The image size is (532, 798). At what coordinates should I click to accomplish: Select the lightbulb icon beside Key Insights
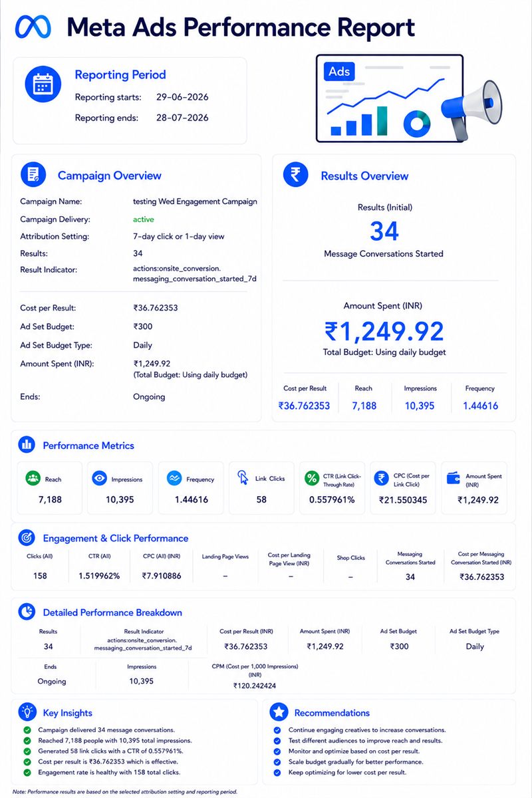pos(27,712)
